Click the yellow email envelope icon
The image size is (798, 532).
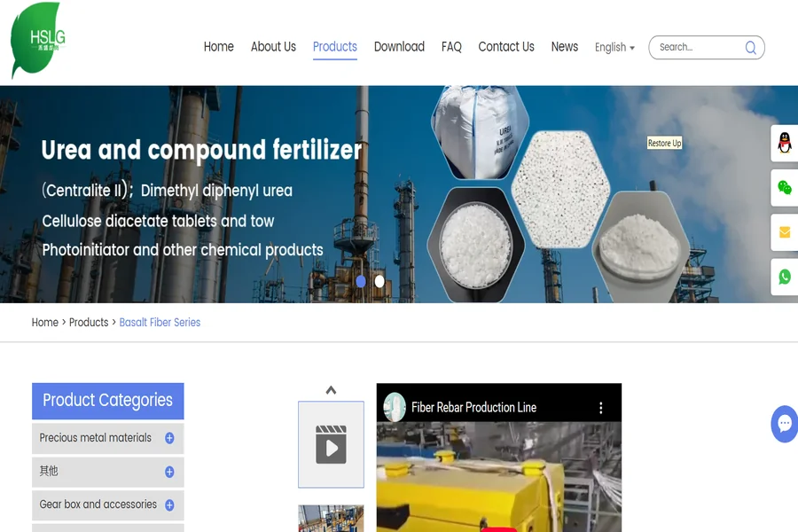click(785, 232)
